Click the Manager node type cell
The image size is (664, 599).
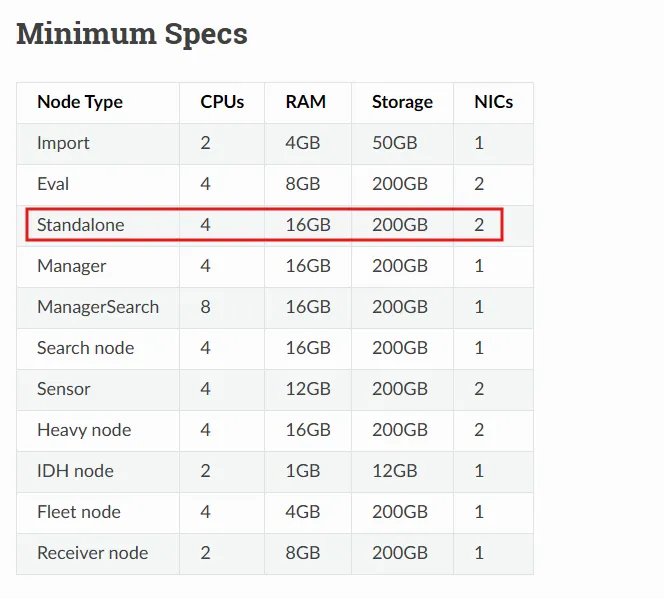pos(71,266)
